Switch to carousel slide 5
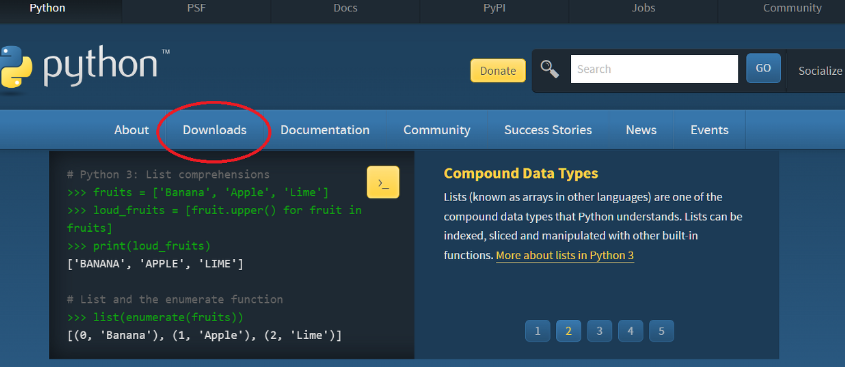Screen dimensions: 845x367 [661, 331]
